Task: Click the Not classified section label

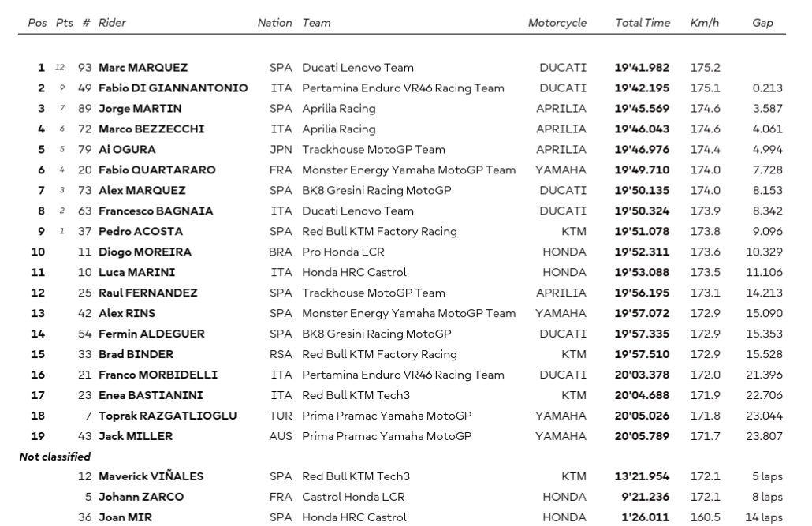Action: click(55, 457)
